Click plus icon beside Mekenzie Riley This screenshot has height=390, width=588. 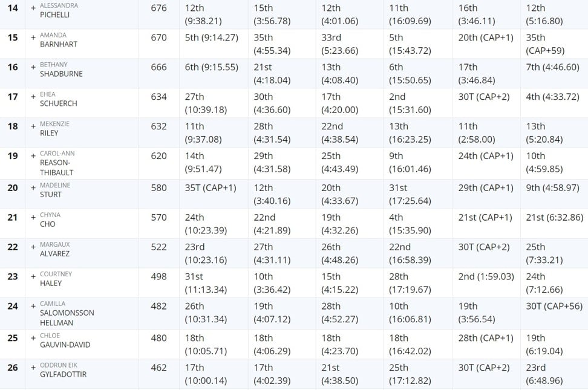[x=33, y=126]
